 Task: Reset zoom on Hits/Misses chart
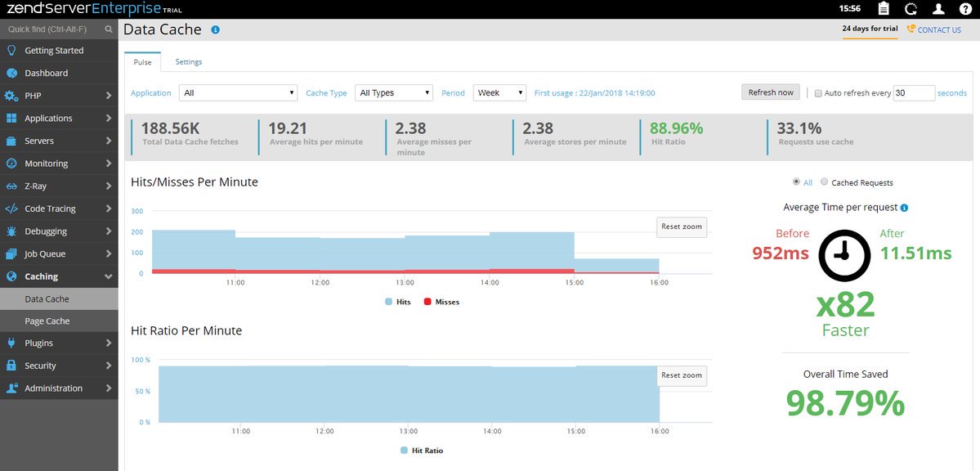coord(681,227)
